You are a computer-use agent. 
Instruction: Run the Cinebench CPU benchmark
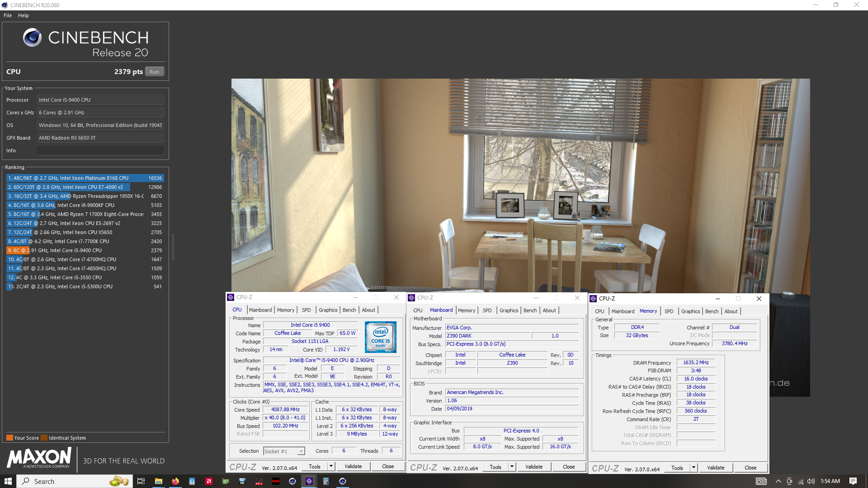click(x=155, y=72)
